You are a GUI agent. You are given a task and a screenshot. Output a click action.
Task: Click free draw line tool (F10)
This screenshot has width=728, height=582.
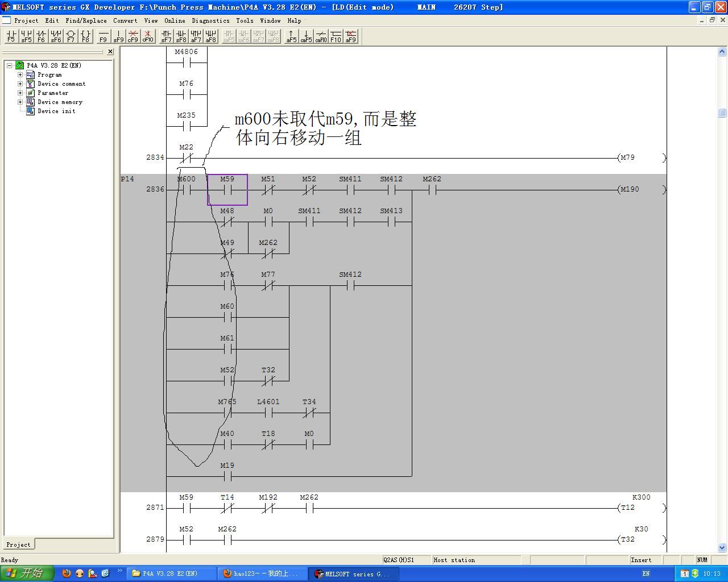[336, 36]
